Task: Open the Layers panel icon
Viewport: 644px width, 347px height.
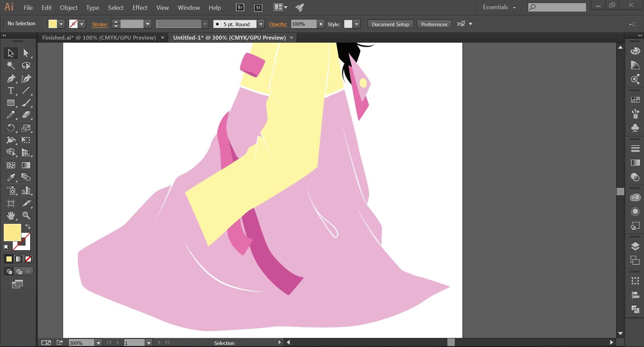Action: click(x=635, y=246)
